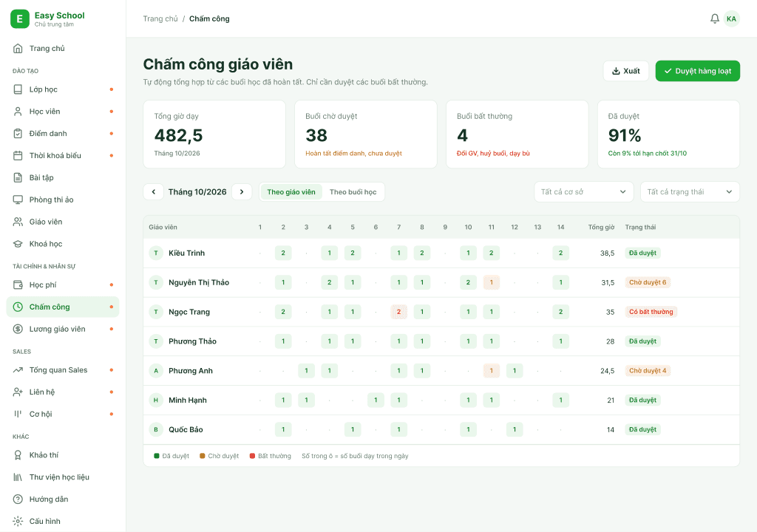Click the T avatar of Kiều Trinh
Viewport: 757px width, 532px height.
click(156, 253)
